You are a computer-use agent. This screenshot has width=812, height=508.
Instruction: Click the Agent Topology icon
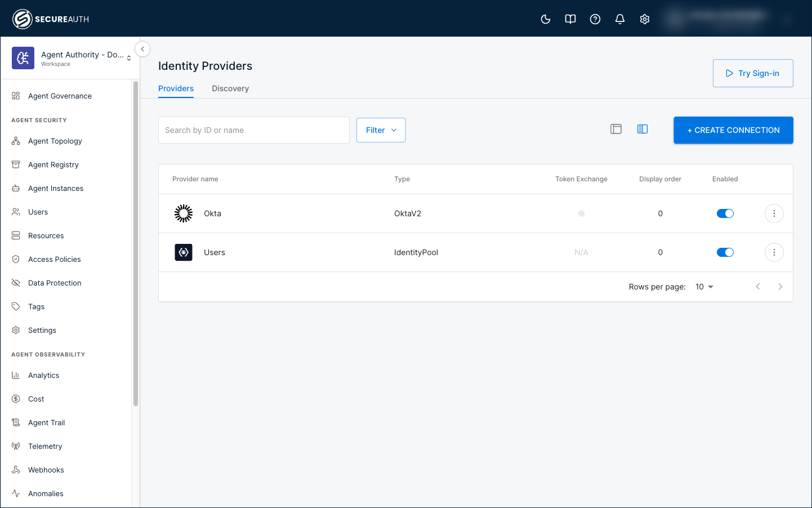(16, 141)
